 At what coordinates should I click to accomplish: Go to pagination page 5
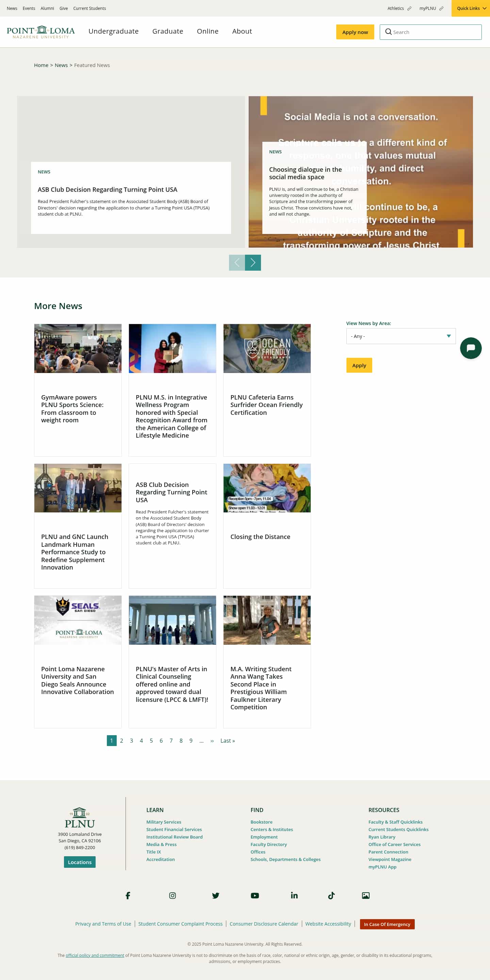click(x=151, y=741)
